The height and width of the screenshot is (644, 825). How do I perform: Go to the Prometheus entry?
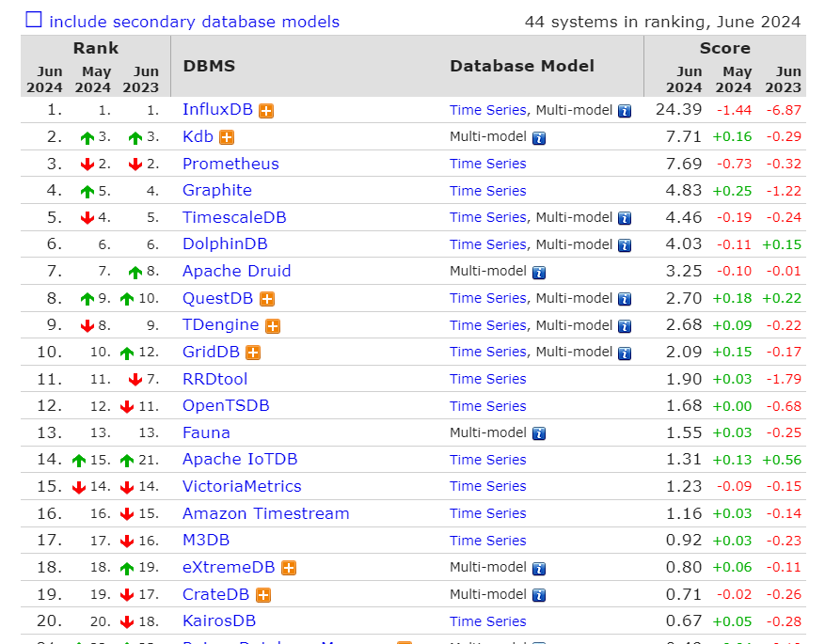pos(230,164)
